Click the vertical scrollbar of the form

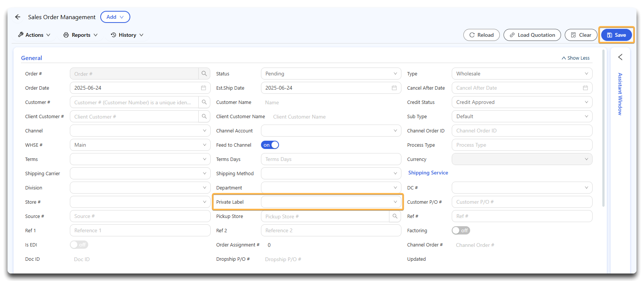point(603,128)
